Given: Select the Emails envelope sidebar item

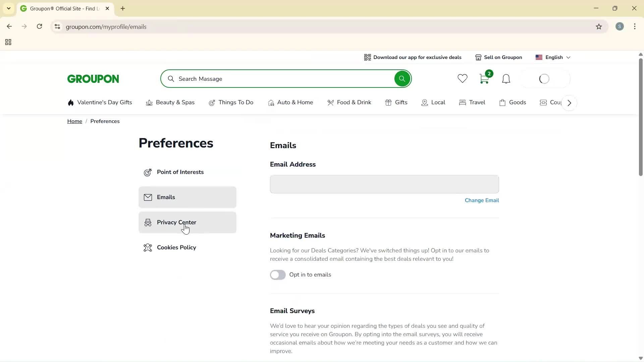Looking at the screenshot, I should click(166, 197).
